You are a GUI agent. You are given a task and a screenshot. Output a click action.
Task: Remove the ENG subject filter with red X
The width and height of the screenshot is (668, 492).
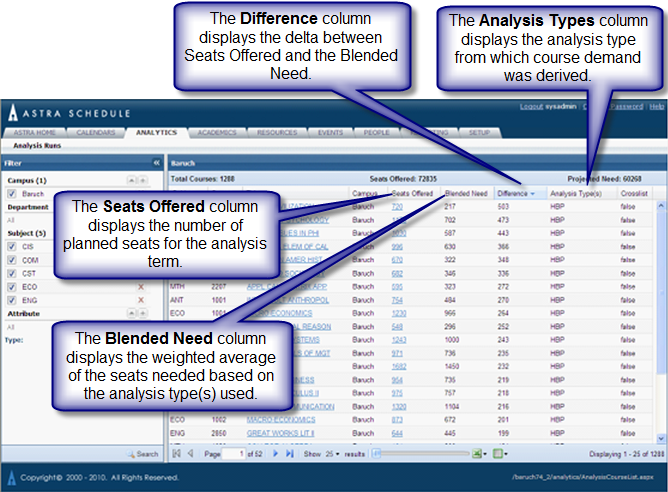(x=141, y=300)
